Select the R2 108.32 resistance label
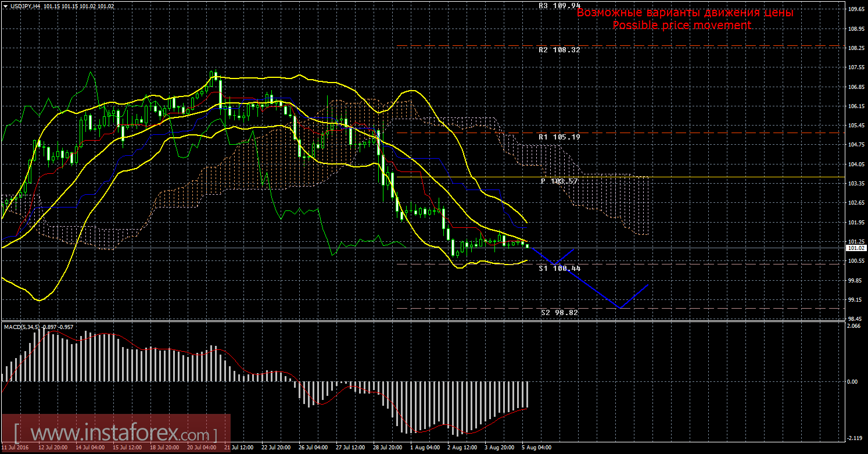This screenshot has width=868, height=454. coord(559,50)
